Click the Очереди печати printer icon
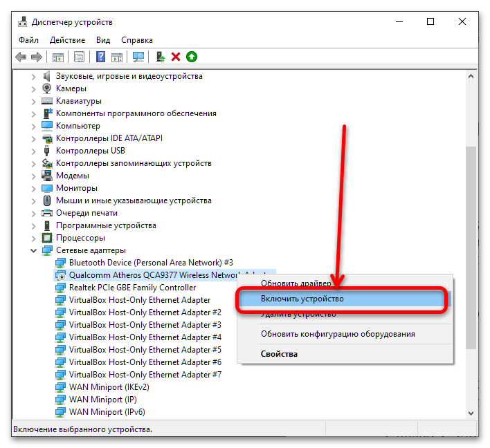The image size is (490, 448). click(47, 213)
